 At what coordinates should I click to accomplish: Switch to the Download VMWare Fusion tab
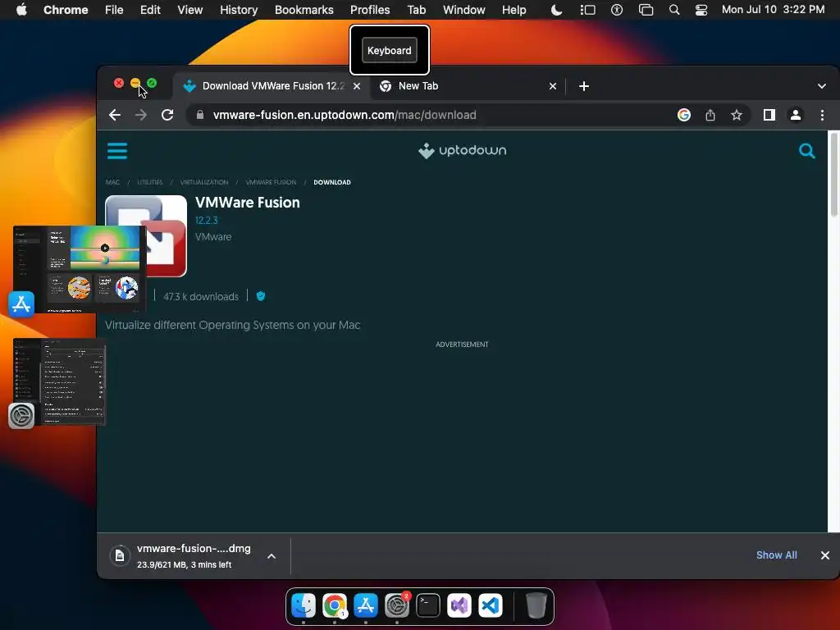tap(272, 86)
